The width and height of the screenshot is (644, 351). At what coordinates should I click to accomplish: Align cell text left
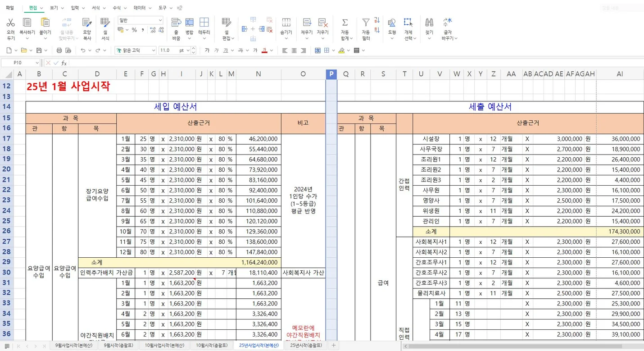[285, 50]
